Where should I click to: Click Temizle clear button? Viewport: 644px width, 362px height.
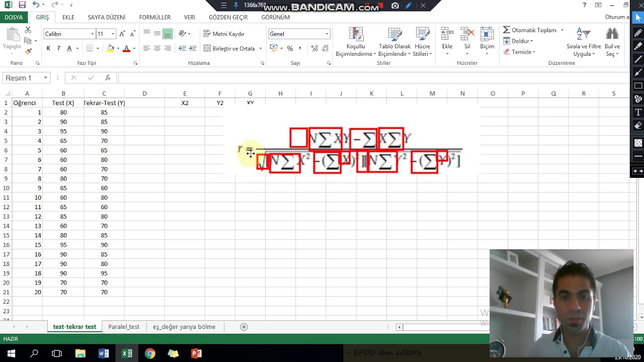click(x=519, y=52)
